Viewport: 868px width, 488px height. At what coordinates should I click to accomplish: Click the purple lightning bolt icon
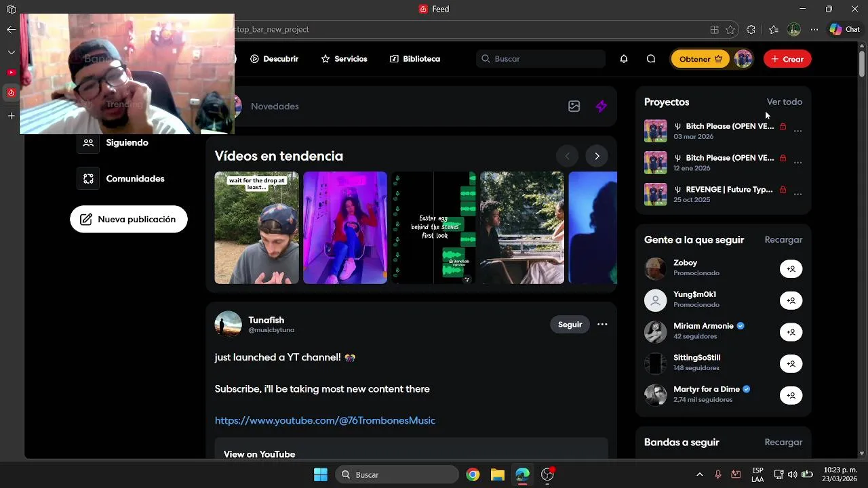pyautogui.click(x=601, y=106)
